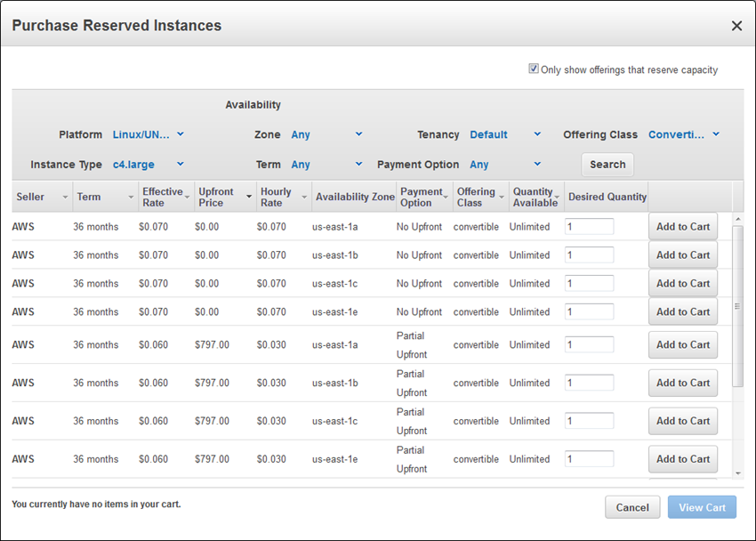This screenshot has width=756, height=541.
Task: Open the Platform dropdown
Action: coord(148,135)
